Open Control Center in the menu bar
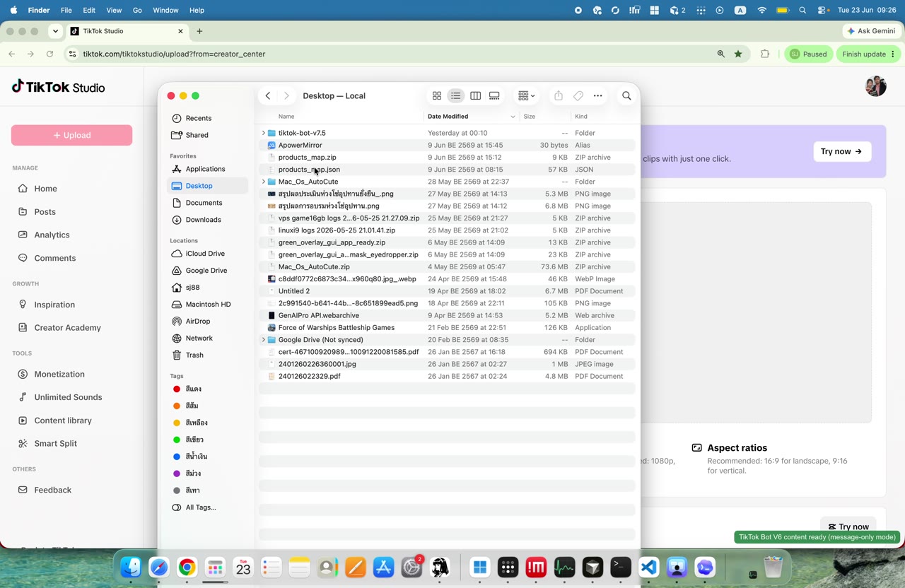 823,11
